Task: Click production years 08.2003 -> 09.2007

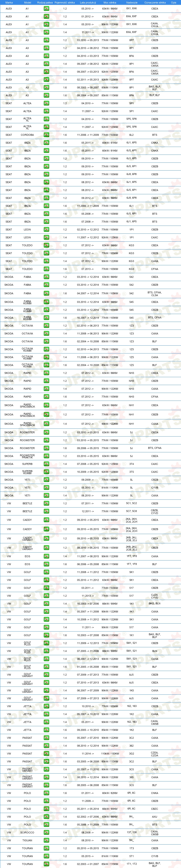Action: pyautogui.click(x=88, y=87)
